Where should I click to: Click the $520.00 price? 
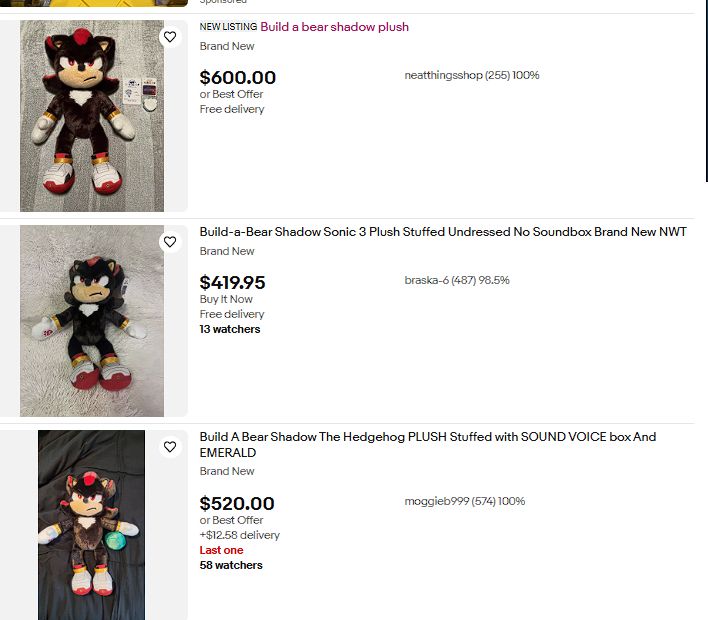237,503
